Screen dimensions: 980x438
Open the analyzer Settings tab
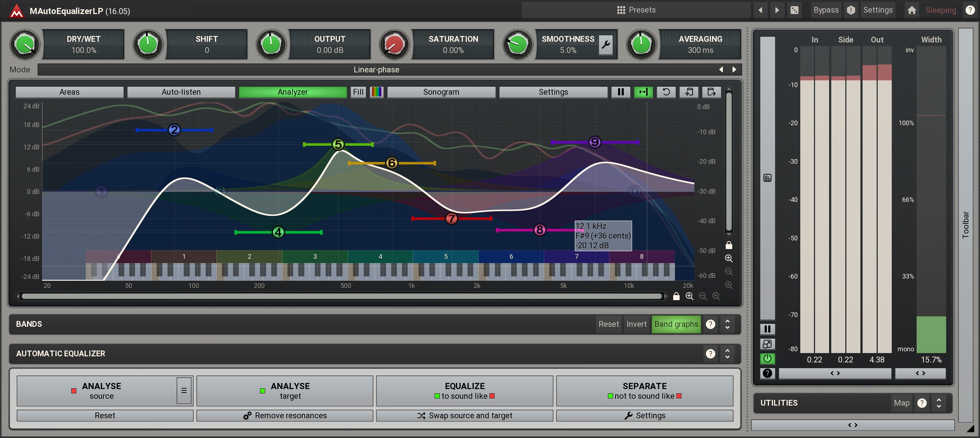click(x=553, y=92)
